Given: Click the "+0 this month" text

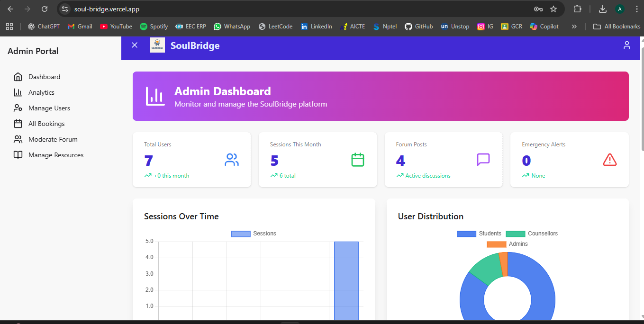Looking at the screenshot, I should click(x=172, y=176).
